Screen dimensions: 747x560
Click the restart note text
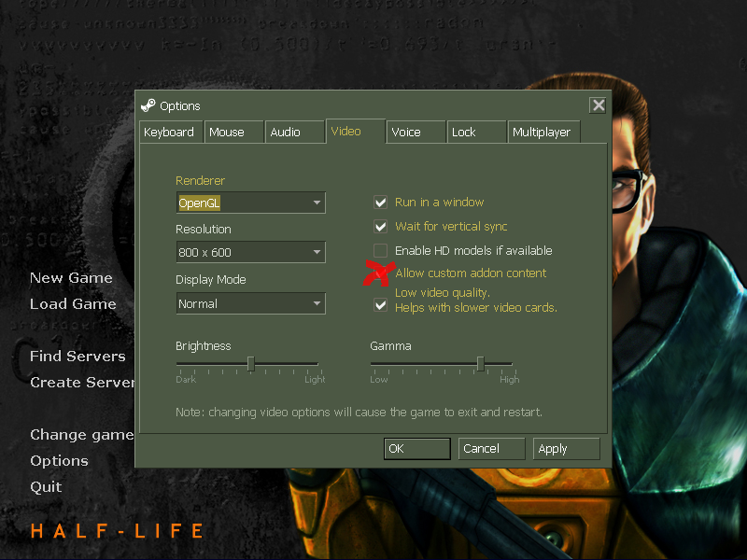click(359, 412)
